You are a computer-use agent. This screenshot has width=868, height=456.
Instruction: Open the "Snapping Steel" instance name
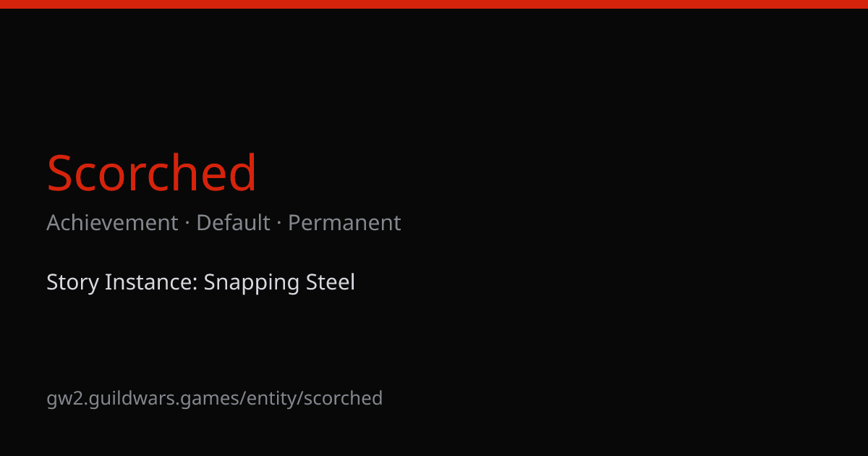click(x=279, y=282)
